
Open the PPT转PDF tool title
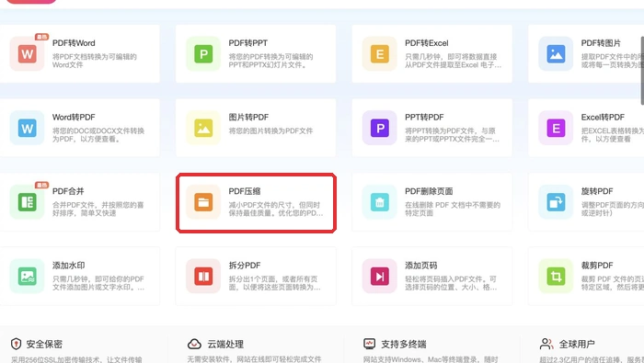point(424,118)
